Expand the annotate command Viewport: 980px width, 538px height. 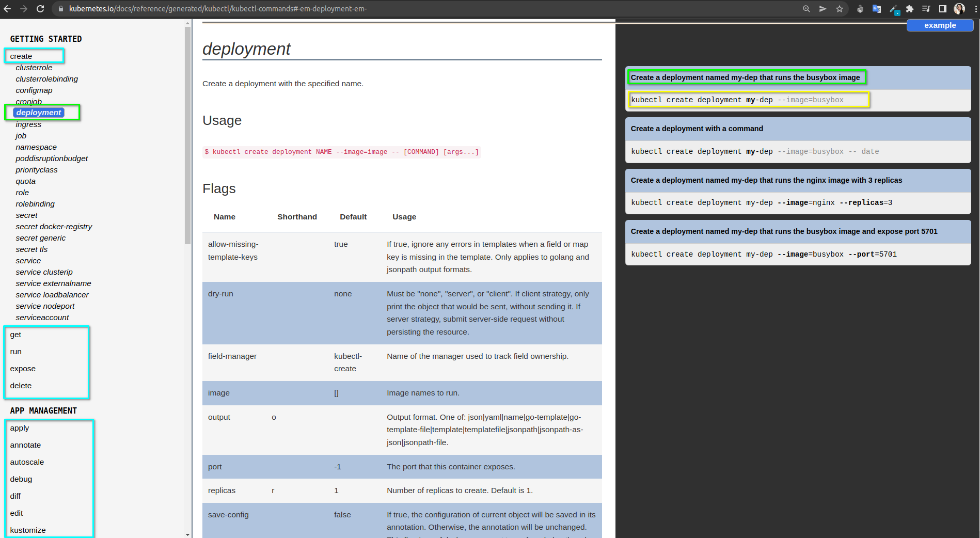25,445
